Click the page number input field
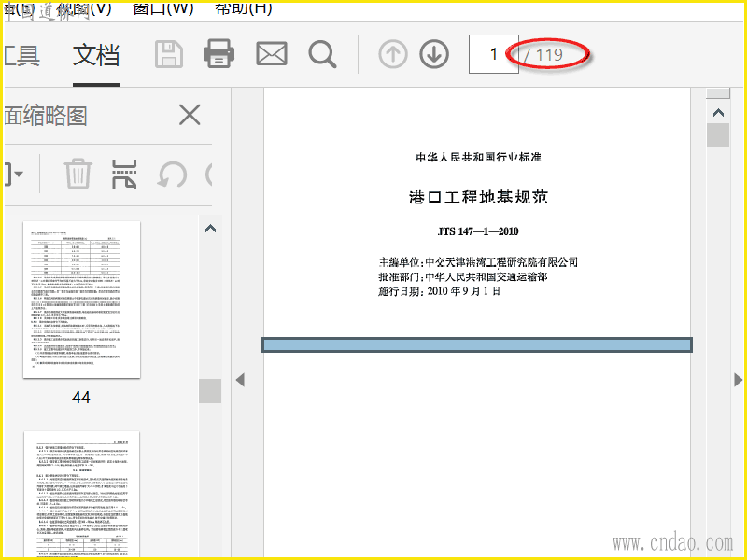The height and width of the screenshot is (560, 747). (494, 54)
